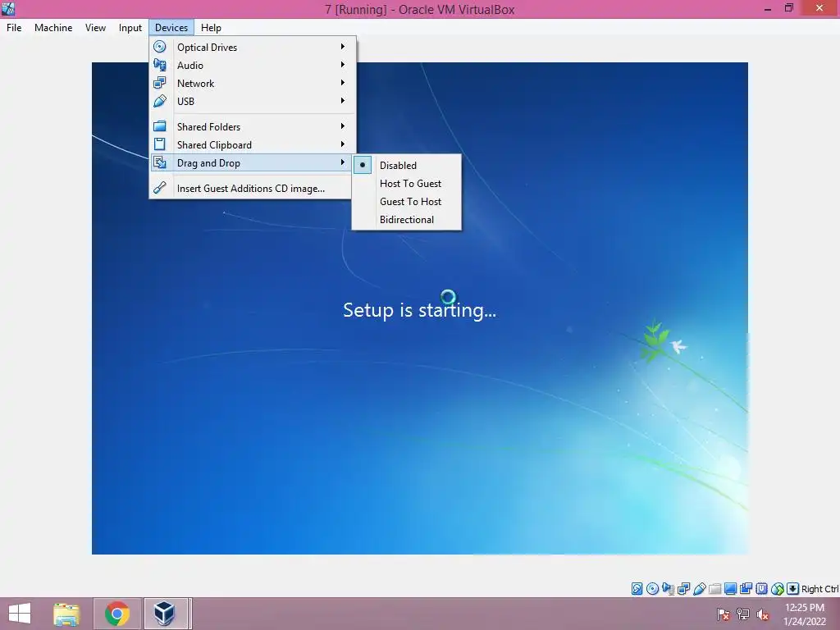This screenshot has width=840, height=630.
Task: Click the CPU virtualization status bar icon
Action: (761, 589)
